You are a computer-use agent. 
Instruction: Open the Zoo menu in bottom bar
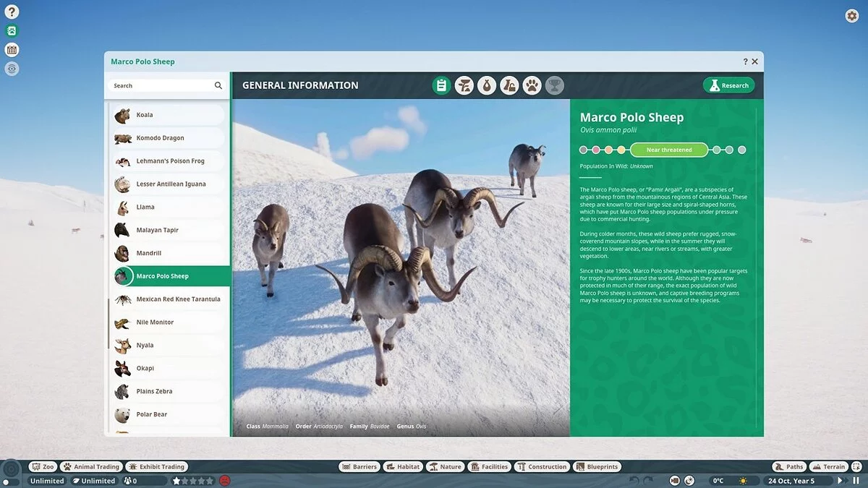(x=43, y=467)
